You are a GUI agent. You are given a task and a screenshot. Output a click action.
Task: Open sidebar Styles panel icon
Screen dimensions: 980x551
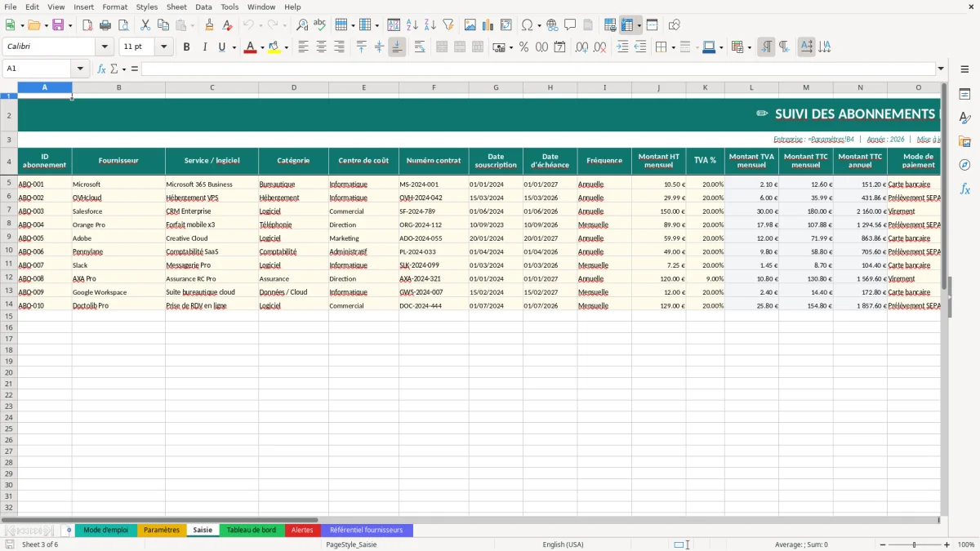coord(964,118)
